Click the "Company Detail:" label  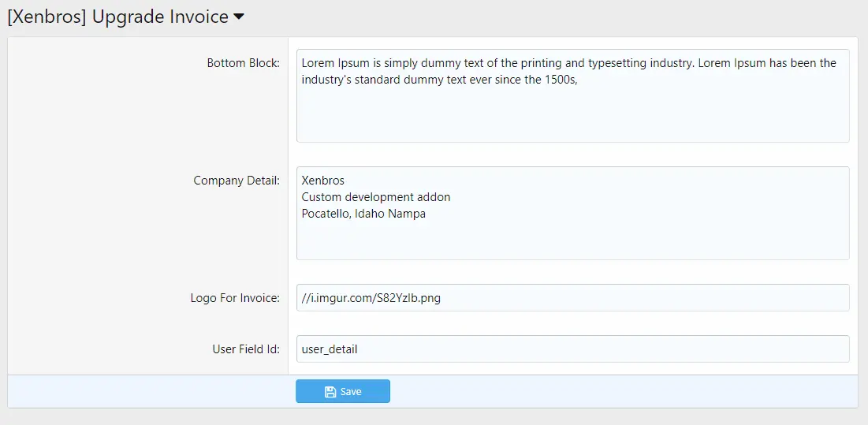click(236, 181)
